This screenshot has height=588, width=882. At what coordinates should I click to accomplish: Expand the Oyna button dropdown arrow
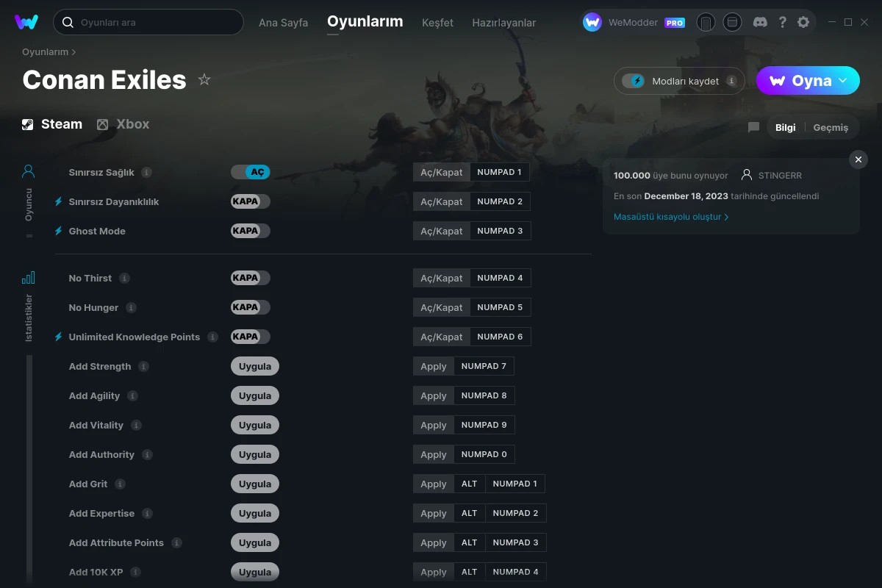point(843,80)
